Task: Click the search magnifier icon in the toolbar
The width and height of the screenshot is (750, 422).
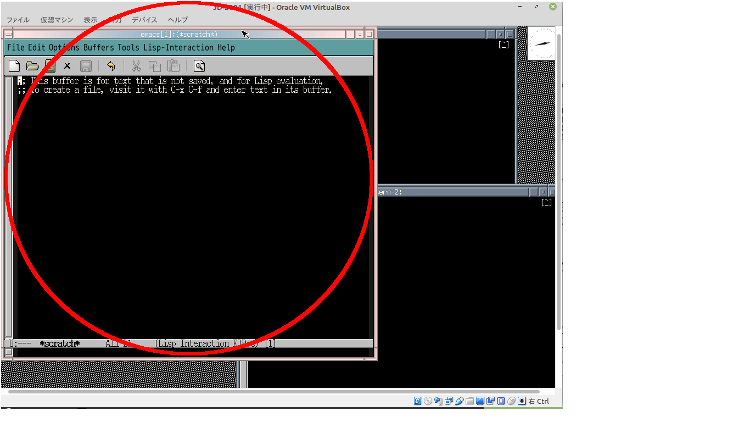Action: (x=199, y=66)
